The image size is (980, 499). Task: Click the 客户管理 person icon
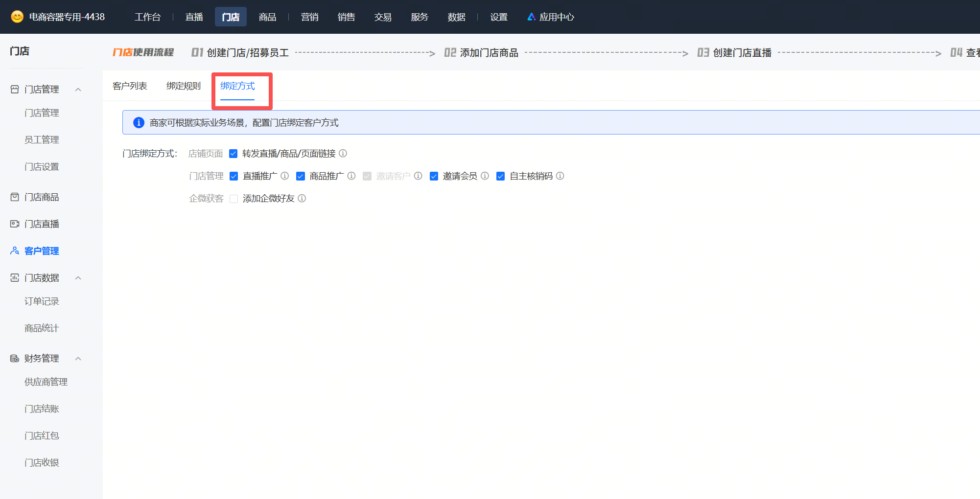(15, 251)
